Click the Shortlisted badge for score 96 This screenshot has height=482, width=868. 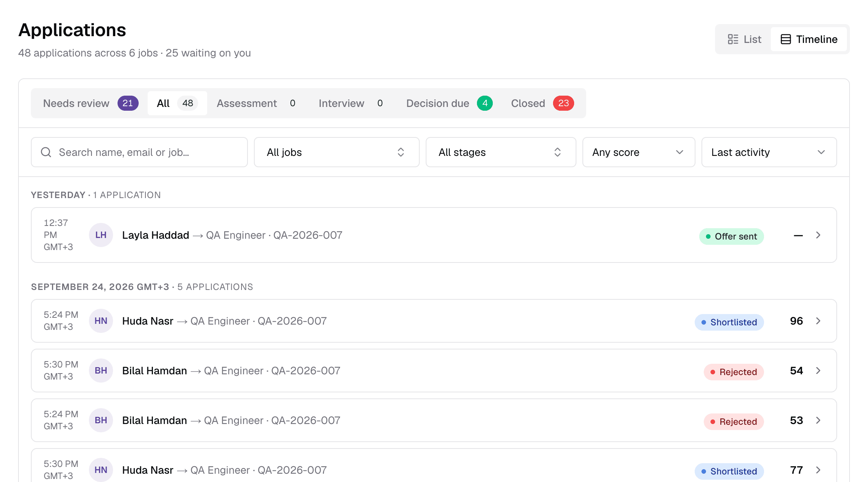[x=729, y=322]
